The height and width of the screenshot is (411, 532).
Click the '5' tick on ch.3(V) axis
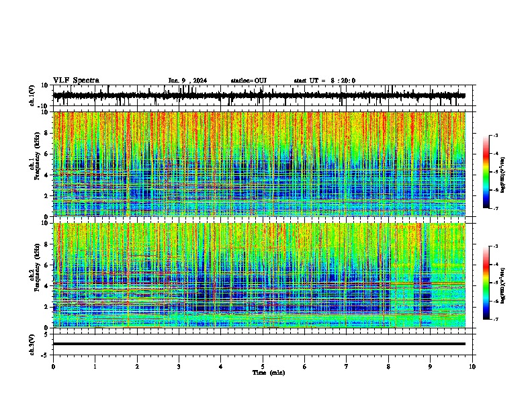point(46,334)
